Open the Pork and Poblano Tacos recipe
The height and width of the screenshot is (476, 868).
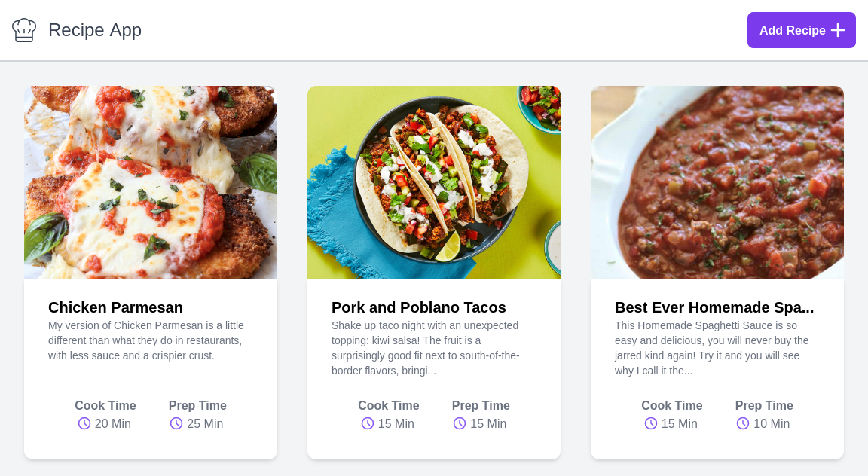pos(419,307)
